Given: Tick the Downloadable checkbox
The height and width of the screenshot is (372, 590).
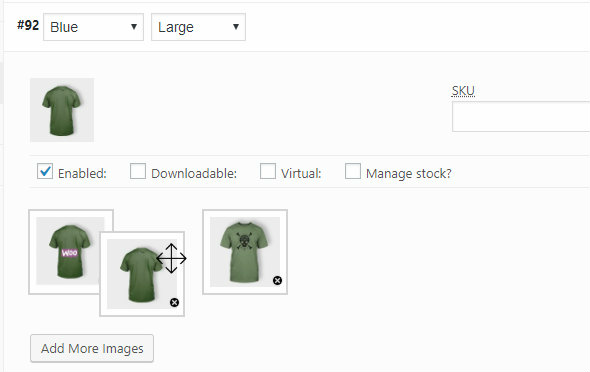Looking at the screenshot, I should coord(138,171).
